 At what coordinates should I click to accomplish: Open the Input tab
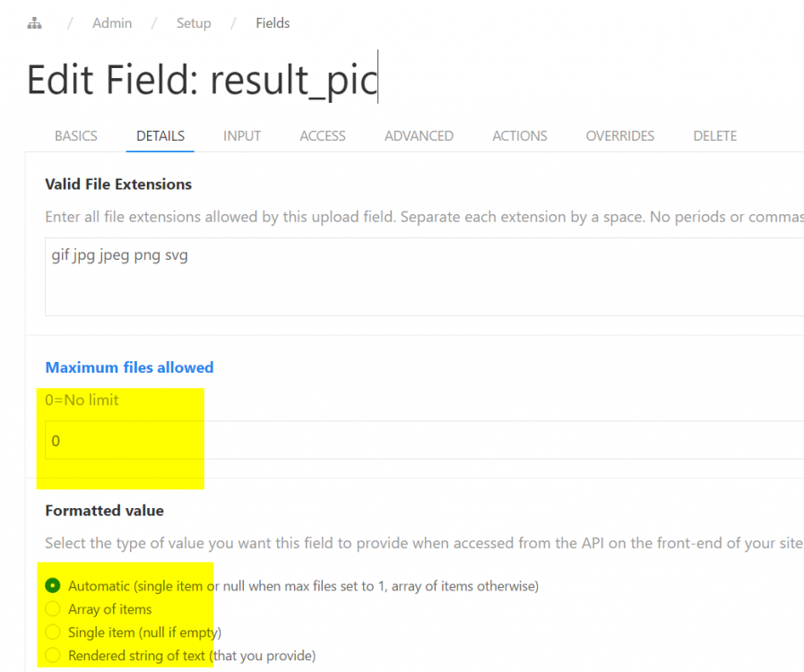242,136
